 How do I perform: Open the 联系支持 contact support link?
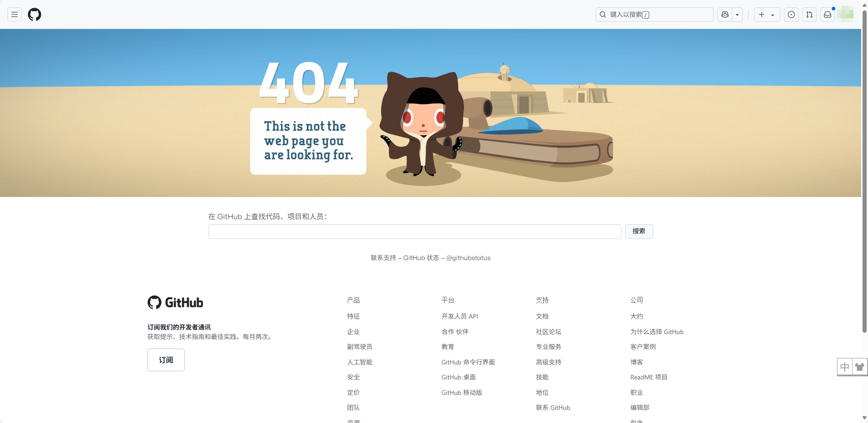pyautogui.click(x=383, y=258)
